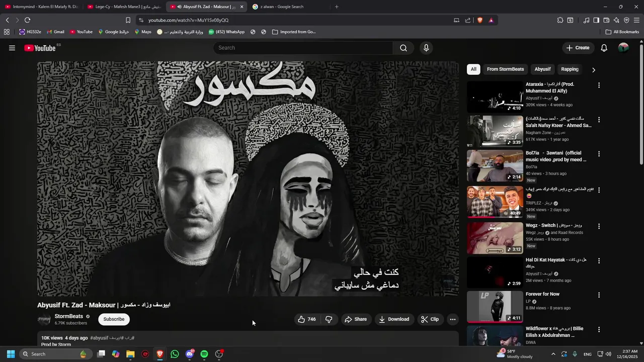Open the browser apps grid icon
644x362 pixels.
pos(7,32)
